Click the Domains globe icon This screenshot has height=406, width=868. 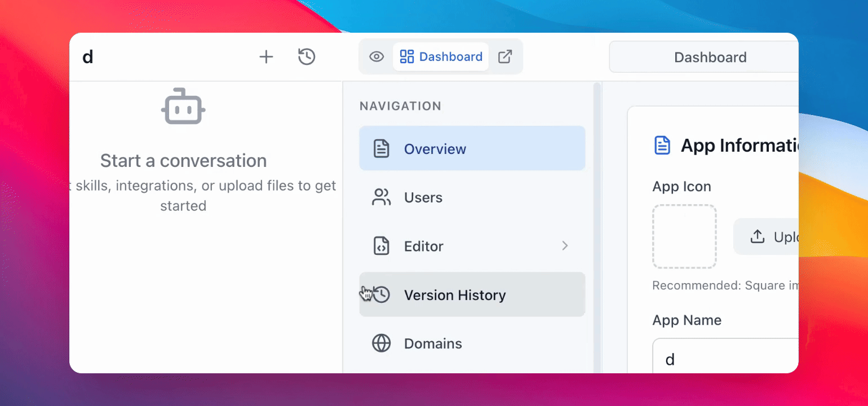pyautogui.click(x=382, y=343)
